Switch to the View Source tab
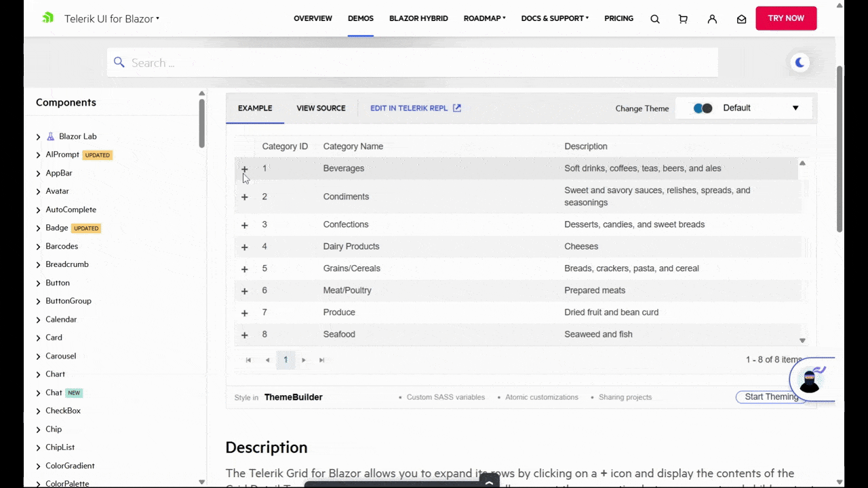868x488 pixels. coord(321,108)
